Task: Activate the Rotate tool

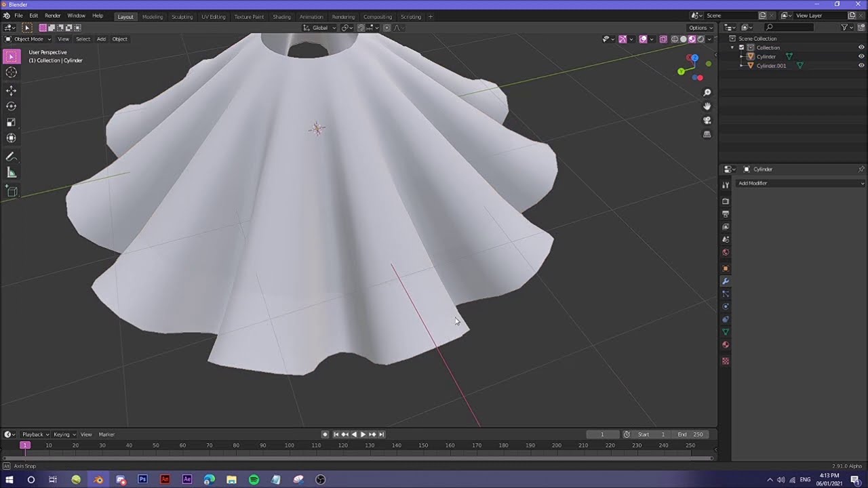Action: 12,106
